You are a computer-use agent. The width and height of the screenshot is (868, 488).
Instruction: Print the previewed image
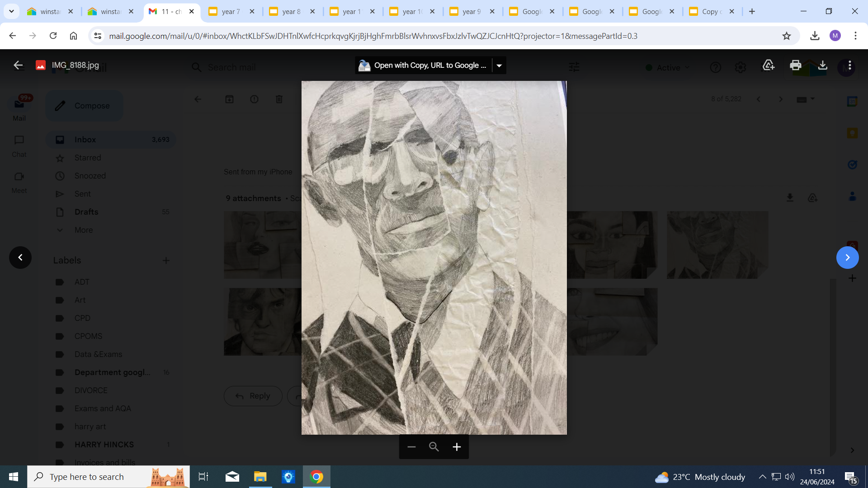(796, 65)
